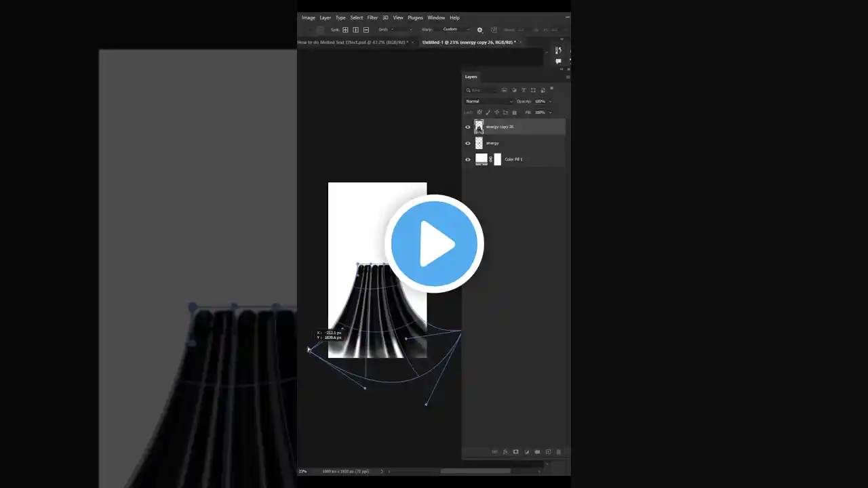Open the Image menu
The image size is (868, 488).
pyautogui.click(x=309, y=18)
